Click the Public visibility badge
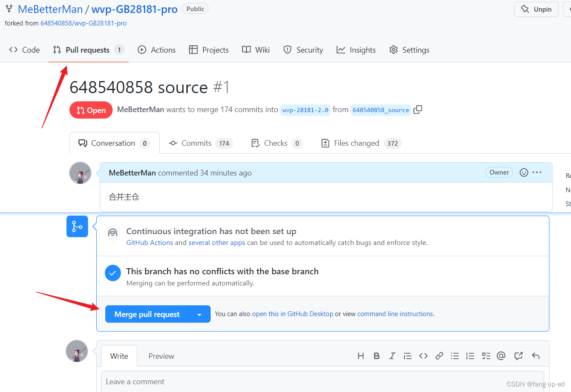 tap(195, 9)
